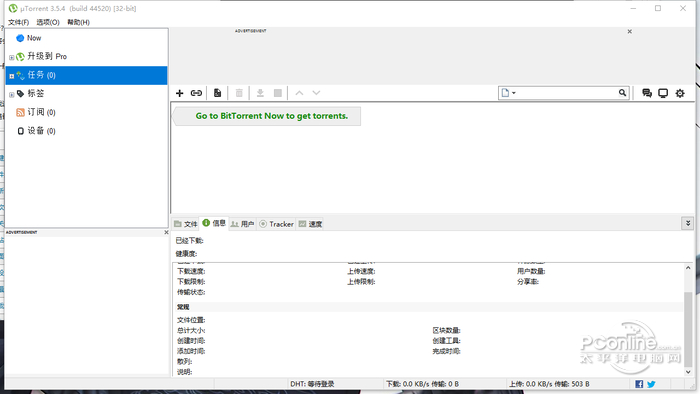The image size is (700, 394).
Task: Switch to the Tracker tab
Action: 276,224
